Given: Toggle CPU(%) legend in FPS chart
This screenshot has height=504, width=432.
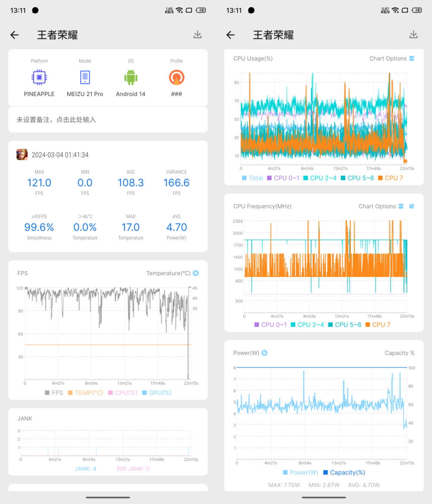Looking at the screenshot, I should click(123, 393).
